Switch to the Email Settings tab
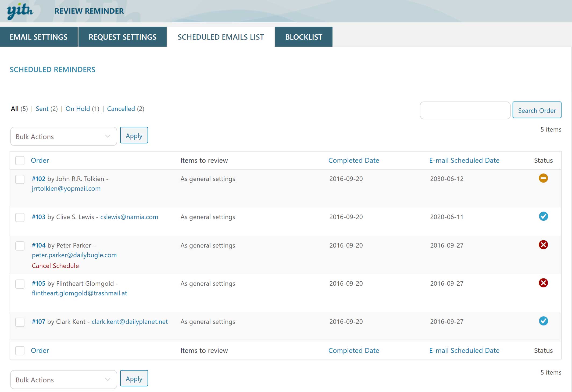This screenshot has height=392, width=572. 39,37
